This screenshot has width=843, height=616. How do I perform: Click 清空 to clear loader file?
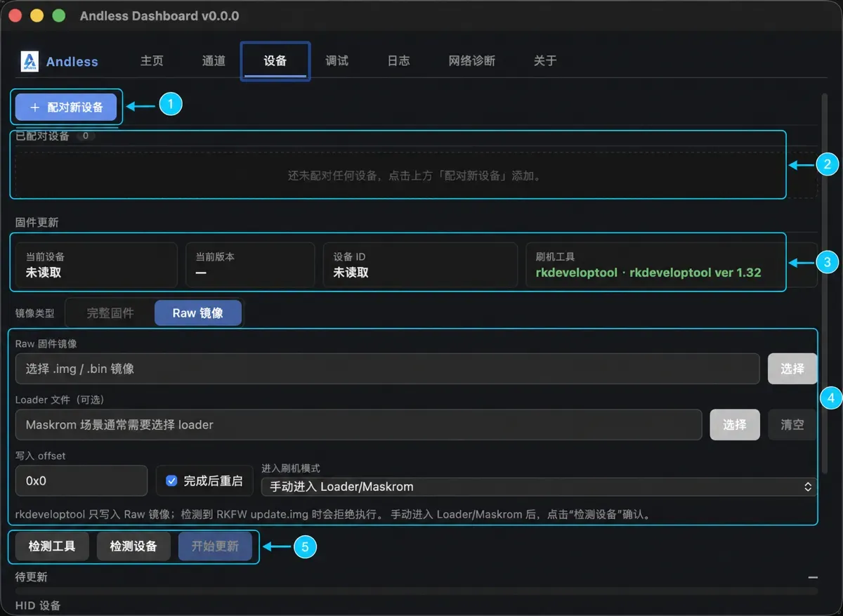point(792,425)
